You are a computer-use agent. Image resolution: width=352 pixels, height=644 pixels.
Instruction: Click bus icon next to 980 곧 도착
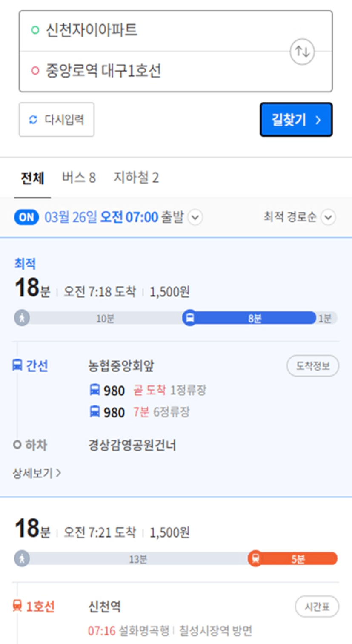coord(94,390)
